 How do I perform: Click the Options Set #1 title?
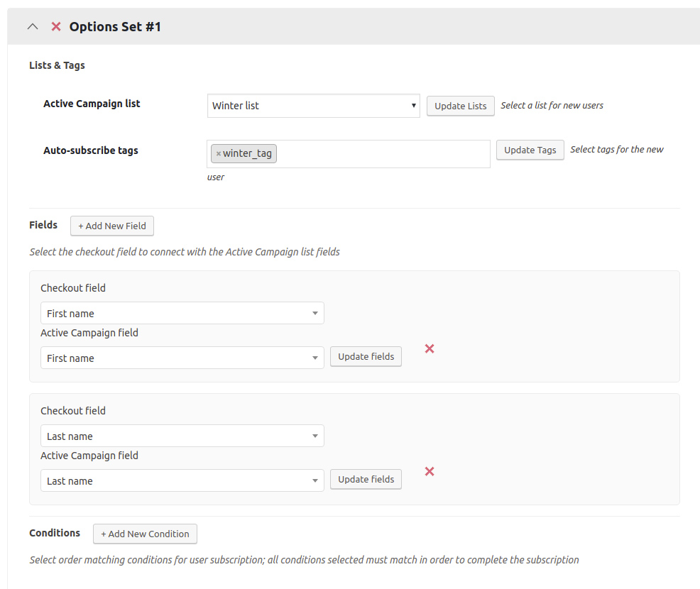pyautogui.click(x=115, y=27)
